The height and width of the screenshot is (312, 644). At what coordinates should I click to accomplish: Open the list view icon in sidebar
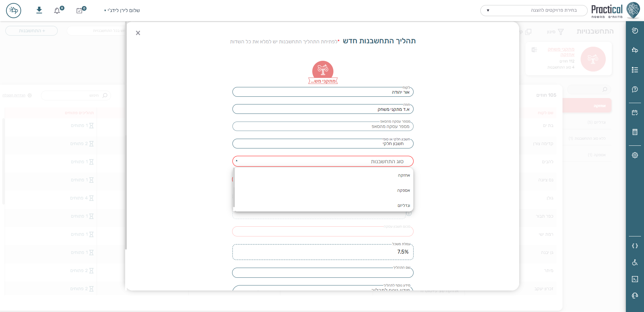tap(635, 70)
